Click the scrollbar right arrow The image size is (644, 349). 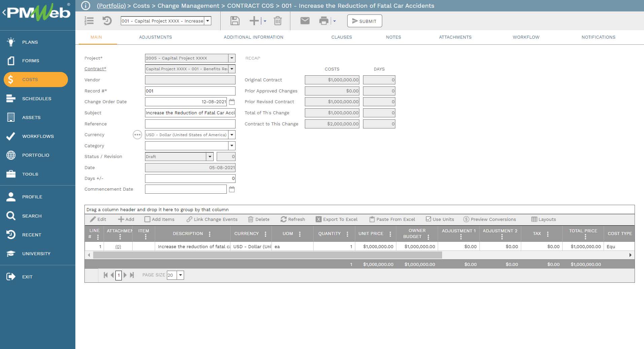point(630,255)
